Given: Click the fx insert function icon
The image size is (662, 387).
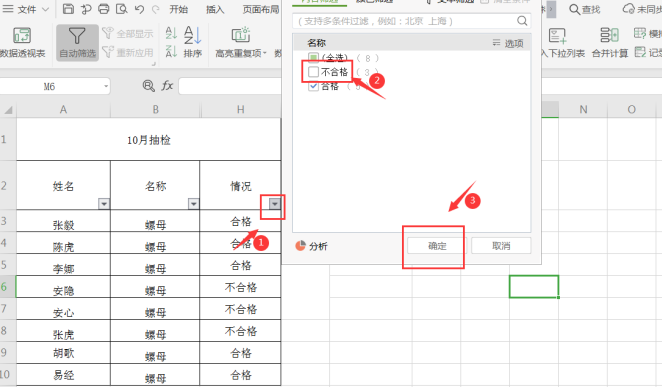Looking at the screenshot, I should click(x=167, y=86).
